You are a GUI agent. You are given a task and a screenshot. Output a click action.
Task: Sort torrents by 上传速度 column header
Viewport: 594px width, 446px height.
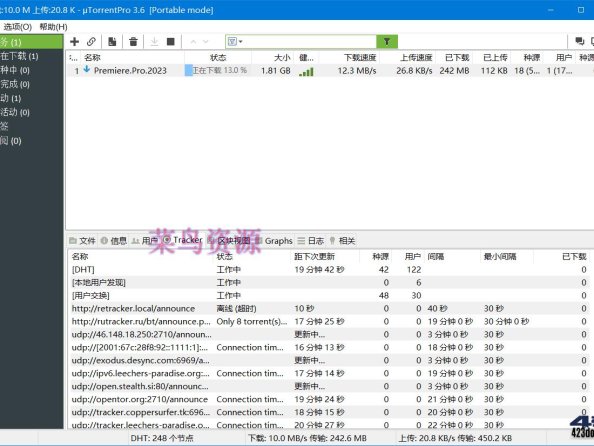pyautogui.click(x=408, y=58)
